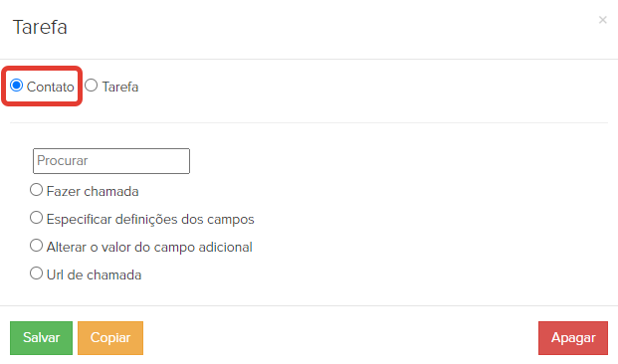Click the Tarefa label beside the radio
Image resolution: width=618 pixels, height=364 pixels.
click(x=120, y=87)
